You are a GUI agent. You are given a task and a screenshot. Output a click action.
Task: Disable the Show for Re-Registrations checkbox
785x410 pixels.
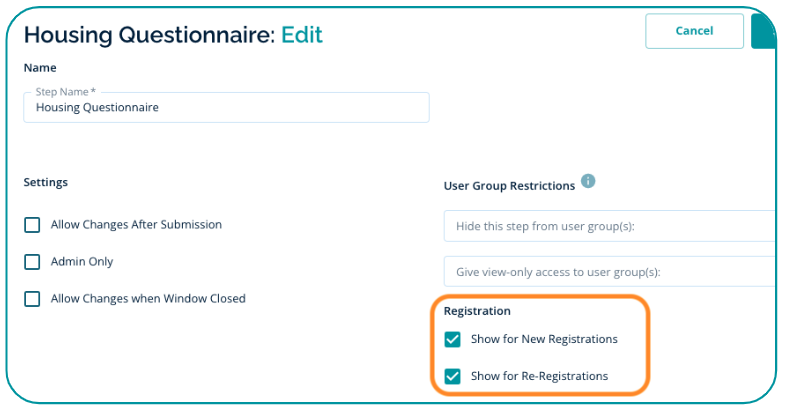click(x=453, y=377)
